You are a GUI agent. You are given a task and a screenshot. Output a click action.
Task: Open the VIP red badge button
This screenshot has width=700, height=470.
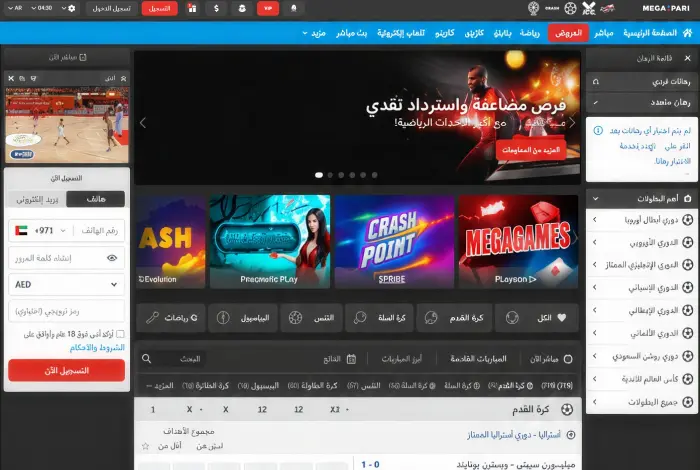coord(268,8)
